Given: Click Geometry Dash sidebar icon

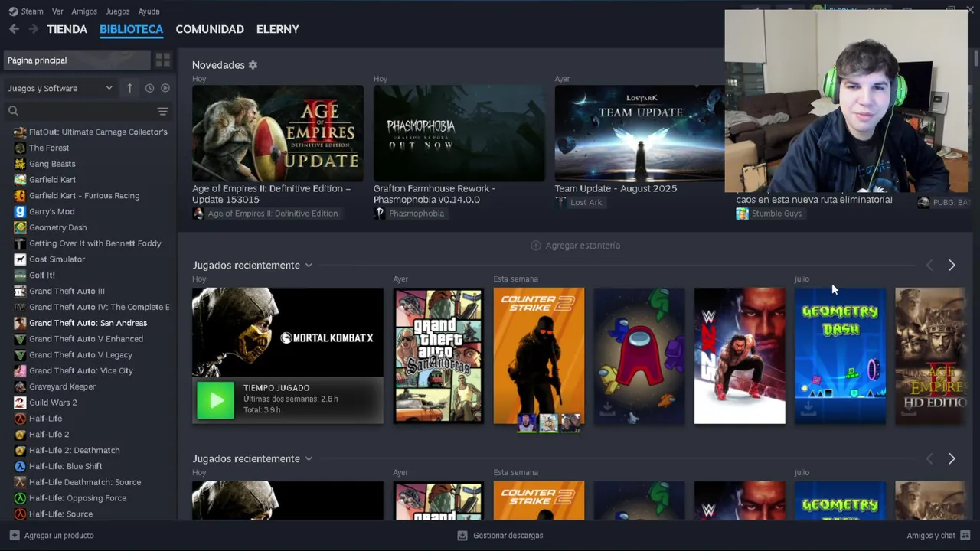Looking at the screenshot, I should pyautogui.click(x=21, y=227).
